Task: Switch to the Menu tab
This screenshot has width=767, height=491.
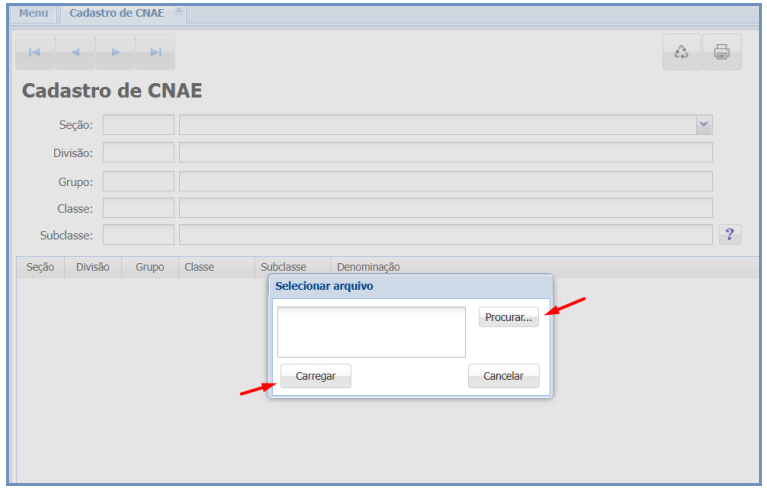Action: pos(33,13)
